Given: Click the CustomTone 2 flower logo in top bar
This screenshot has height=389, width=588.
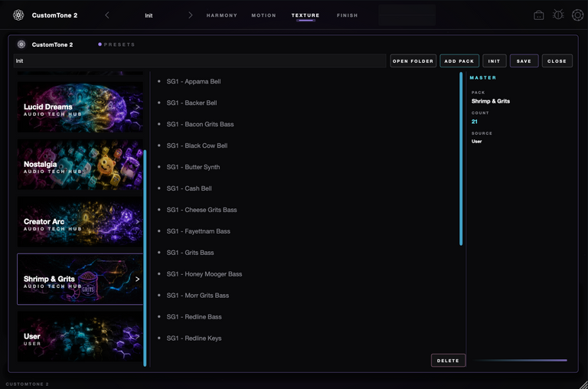Looking at the screenshot, I should 18,15.
